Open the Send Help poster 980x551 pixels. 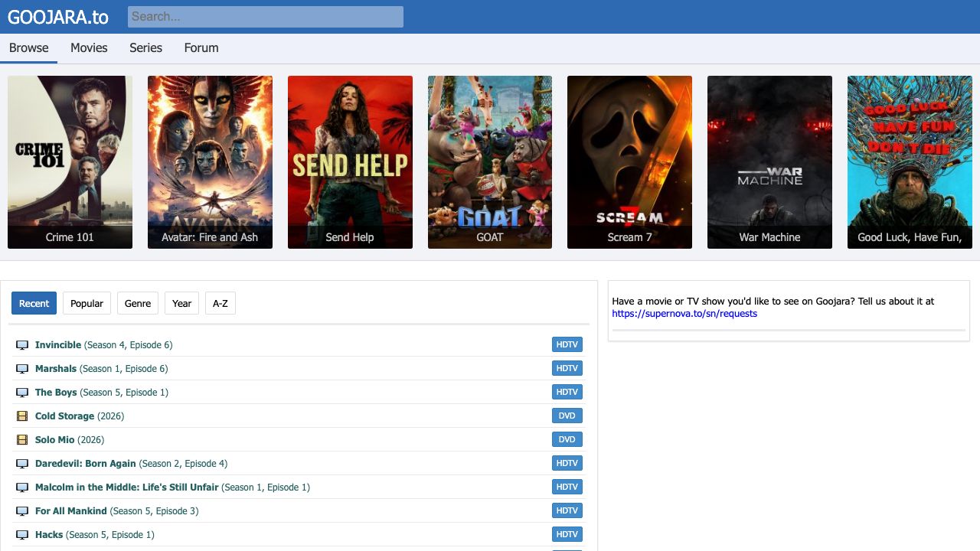(350, 162)
